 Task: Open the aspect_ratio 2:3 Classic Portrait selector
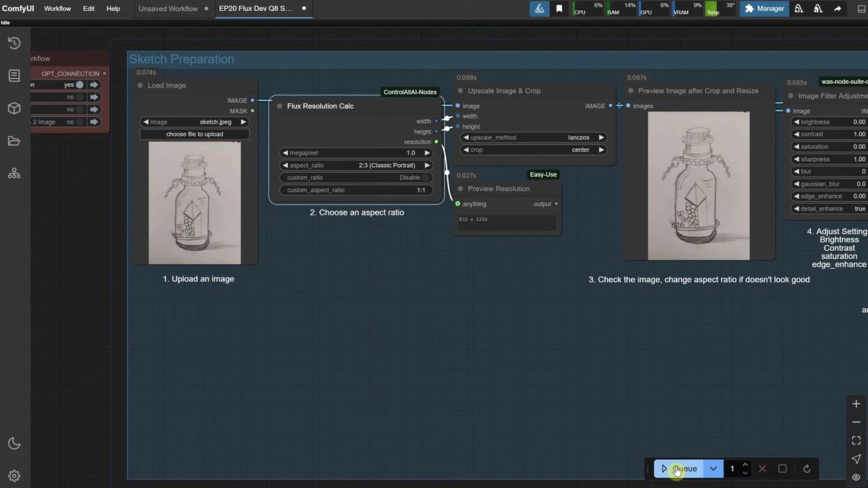tap(356, 165)
